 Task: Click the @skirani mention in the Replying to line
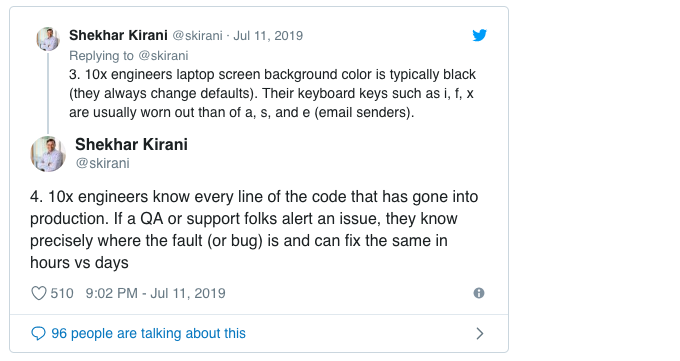(x=163, y=56)
